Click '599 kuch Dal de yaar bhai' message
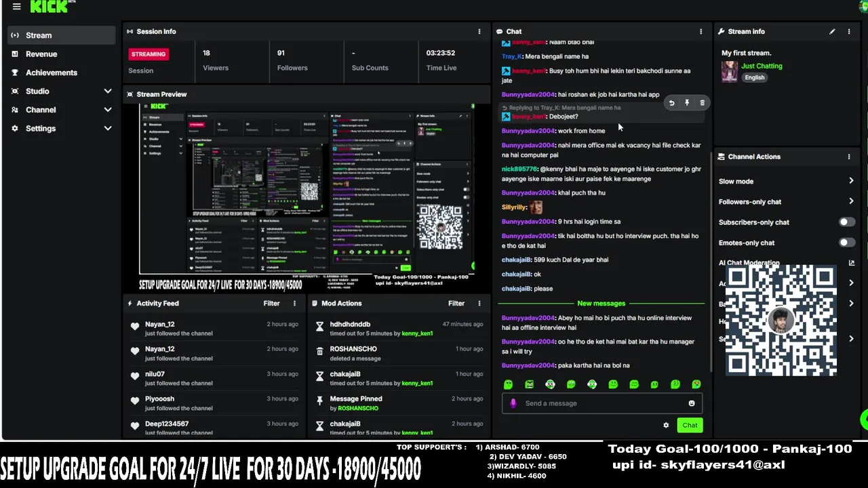 (x=571, y=260)
